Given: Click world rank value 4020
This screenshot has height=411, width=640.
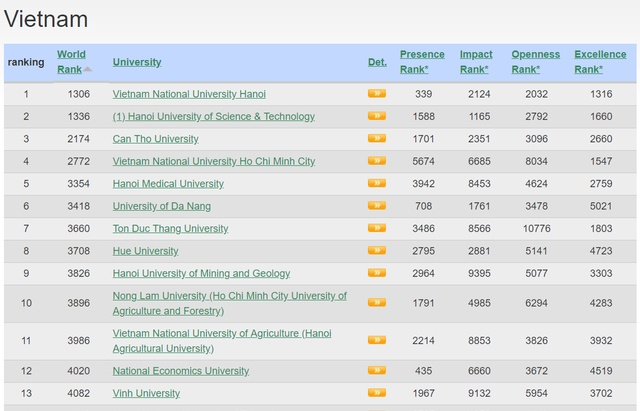Looking at the screenshot, I should click(79, 371).
